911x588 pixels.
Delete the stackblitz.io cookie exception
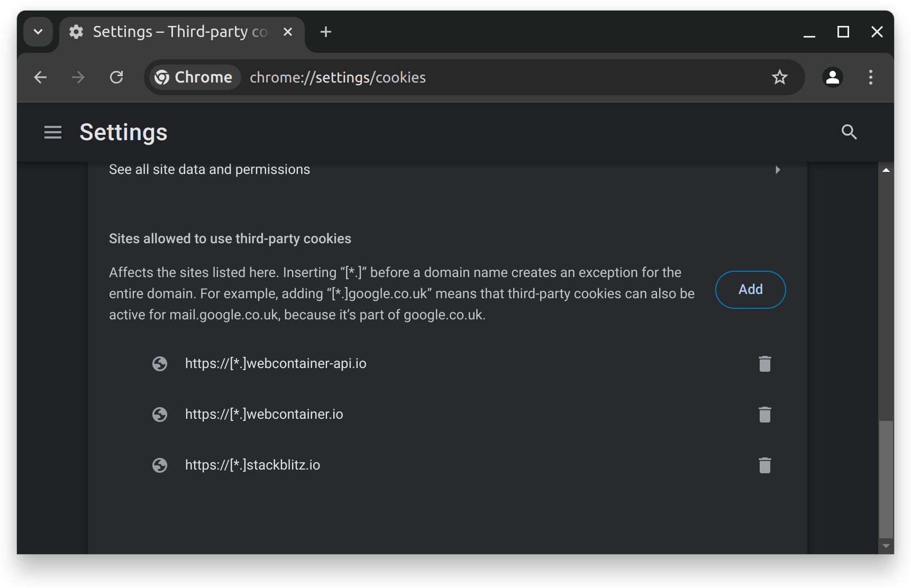[764, 465]
